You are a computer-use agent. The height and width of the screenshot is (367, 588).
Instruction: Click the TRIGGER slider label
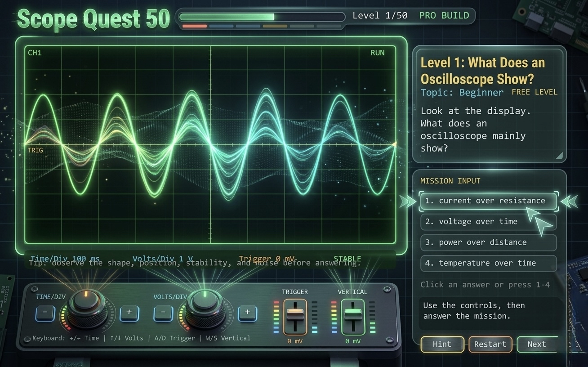[x=295, y=292]
